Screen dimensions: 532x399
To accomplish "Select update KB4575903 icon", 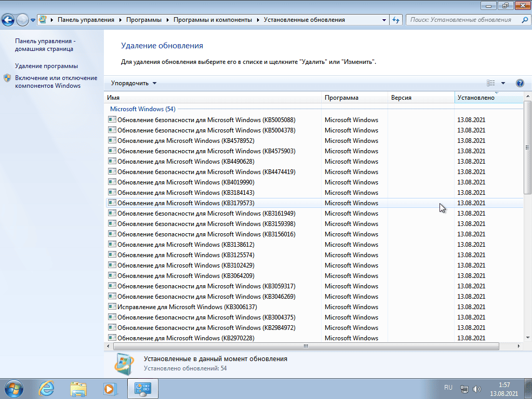I will pyautogui.click(x=112, y=151).
